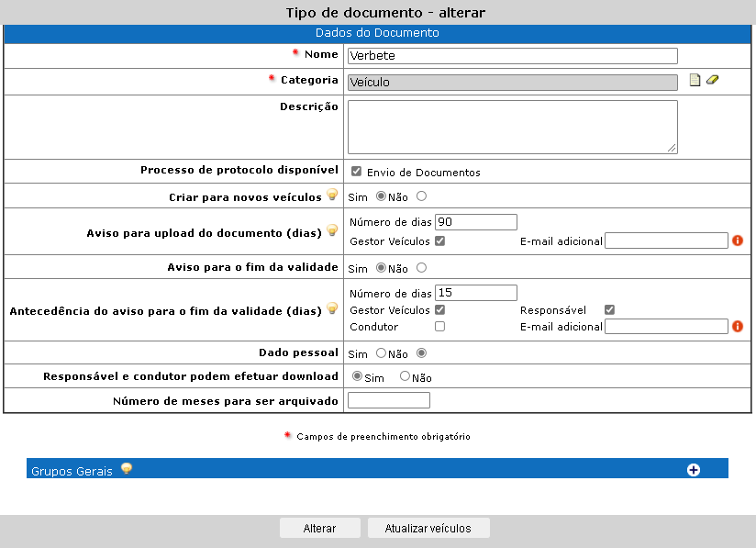The height and width of the screenshot is (548, 756).
Task: Select Sim for Responsável e condutor download
Action: (x=357, y=376)
